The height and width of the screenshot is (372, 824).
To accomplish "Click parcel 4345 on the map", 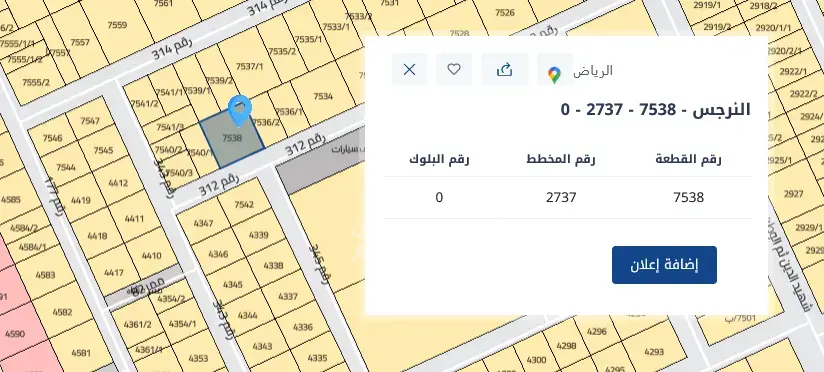I will (x=233, y=285).
